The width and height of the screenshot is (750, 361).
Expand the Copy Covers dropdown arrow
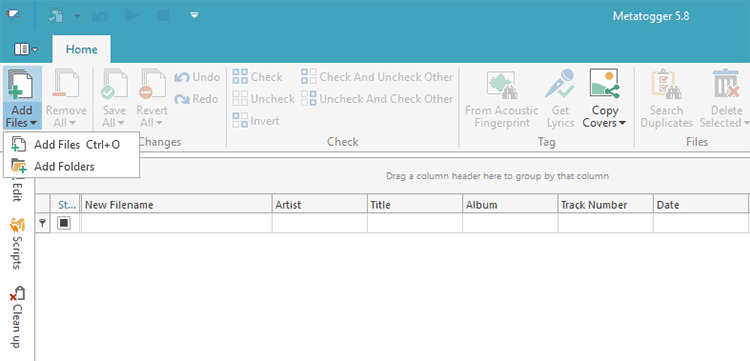pyautogui.click(x=622, y=123)
